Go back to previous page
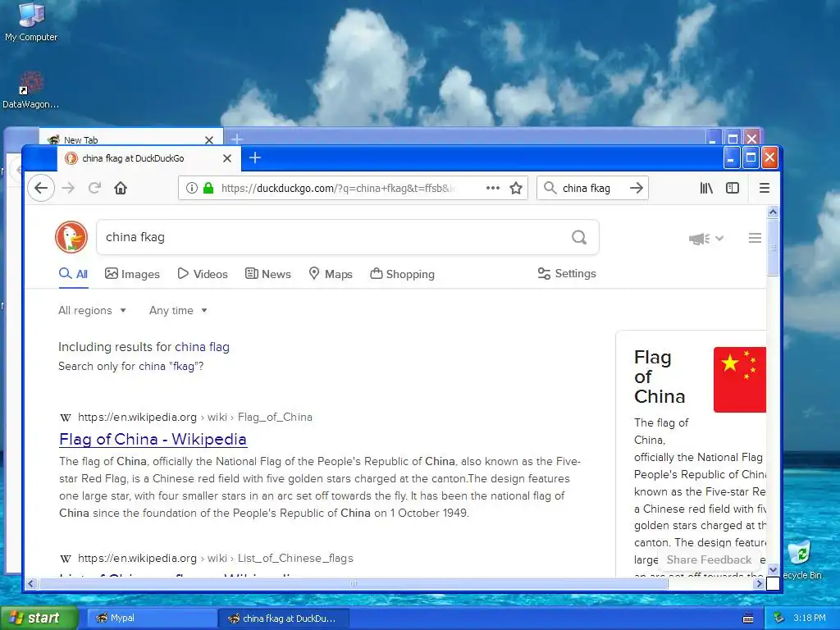Image resolution: width=840 pixels, height=630 pixels. [41, 188]
